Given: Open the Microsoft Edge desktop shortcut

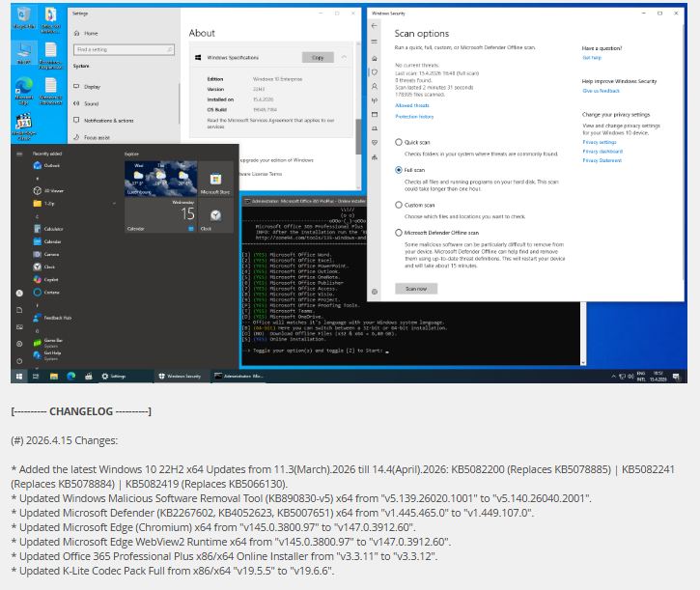Looking at the screenshot, I should coord(24,91).
